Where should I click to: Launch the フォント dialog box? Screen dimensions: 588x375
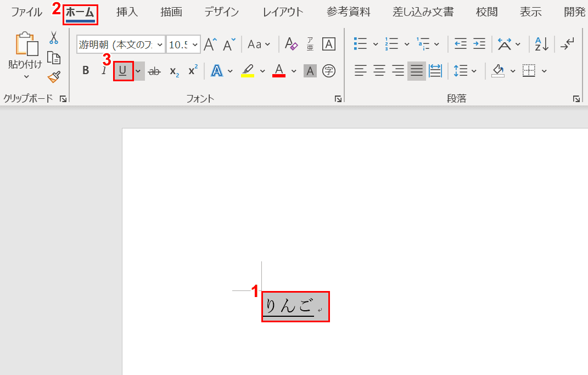[338, 99]
